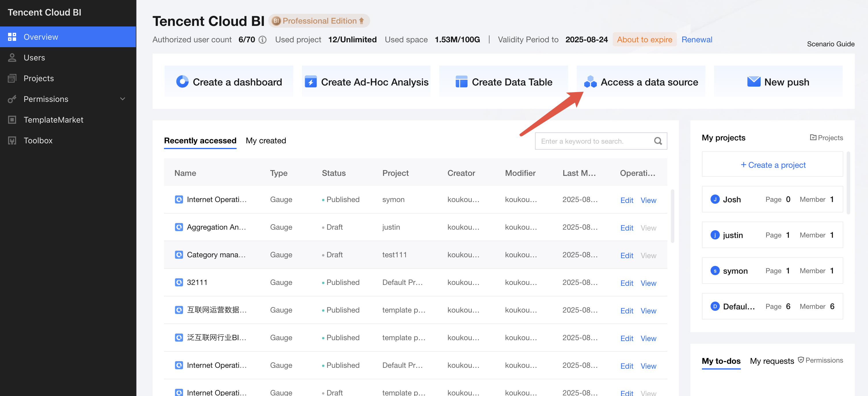Click the New push envelope icon
868x396 pixels.
753,82
